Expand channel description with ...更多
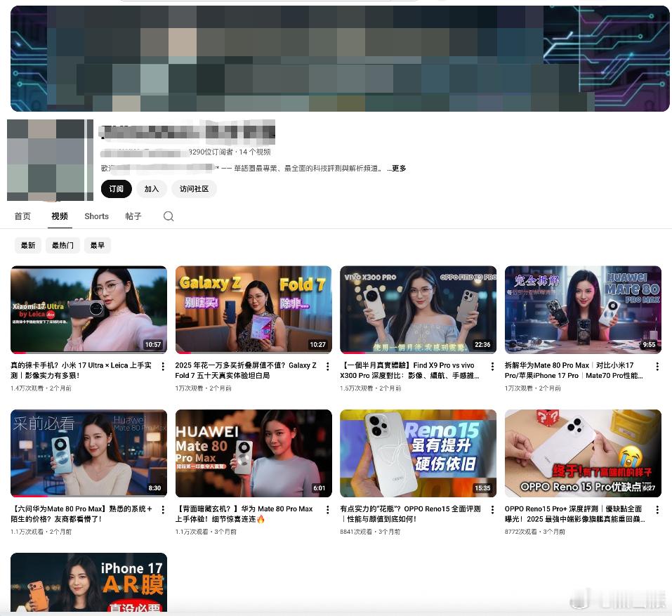 tap(397, 169)
